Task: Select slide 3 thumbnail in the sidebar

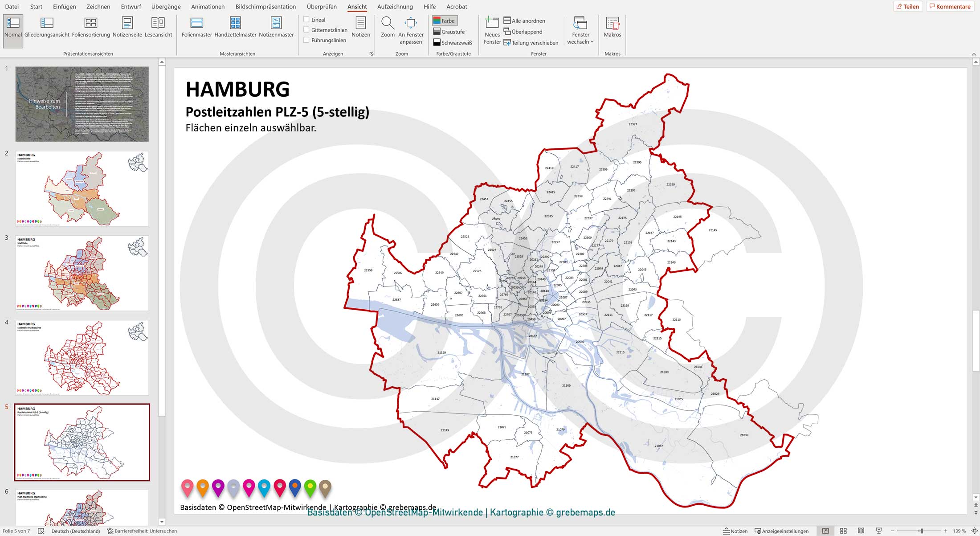Action: [x=82, y=273]
